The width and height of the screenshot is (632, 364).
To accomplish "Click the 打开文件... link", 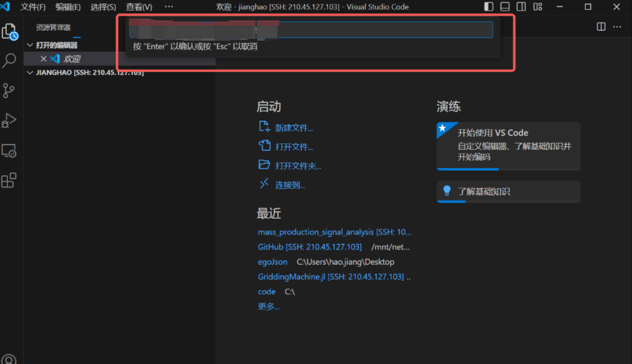I will [x=294, y=147].
